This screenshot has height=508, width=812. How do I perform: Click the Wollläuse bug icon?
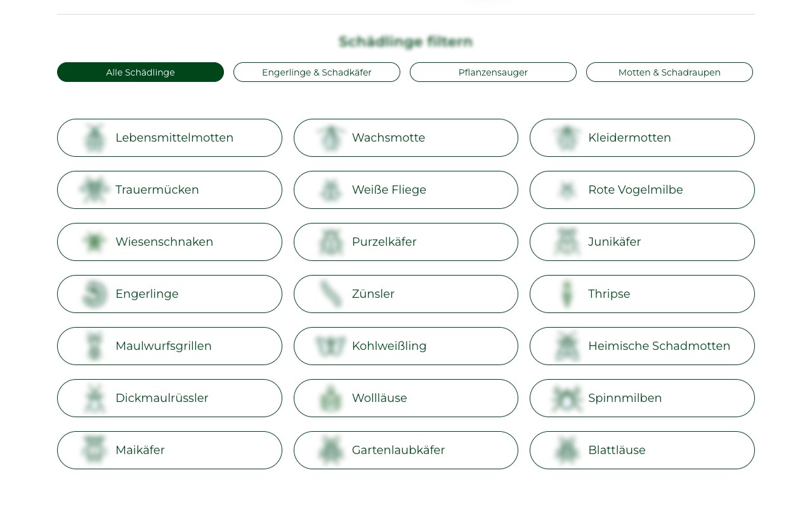(331, 398)
